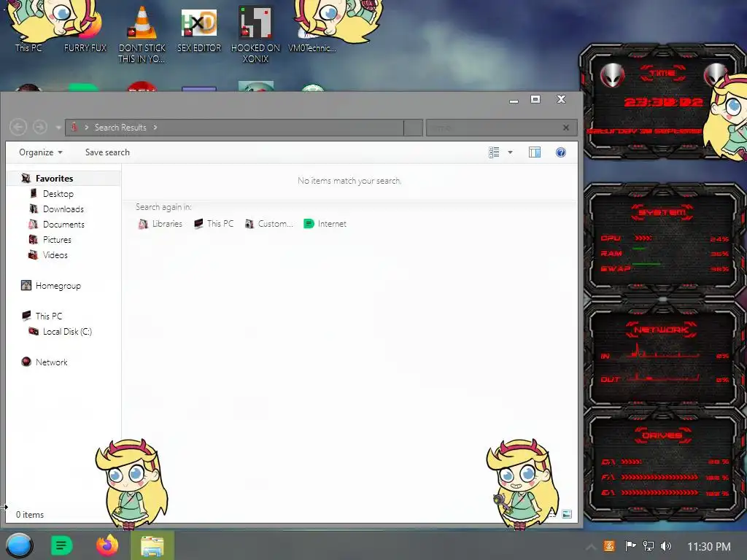747x560 pixels.
Task: Open Local Disk (C:) in sidebar
Action: pyautogui.click(x=66, y=332)
